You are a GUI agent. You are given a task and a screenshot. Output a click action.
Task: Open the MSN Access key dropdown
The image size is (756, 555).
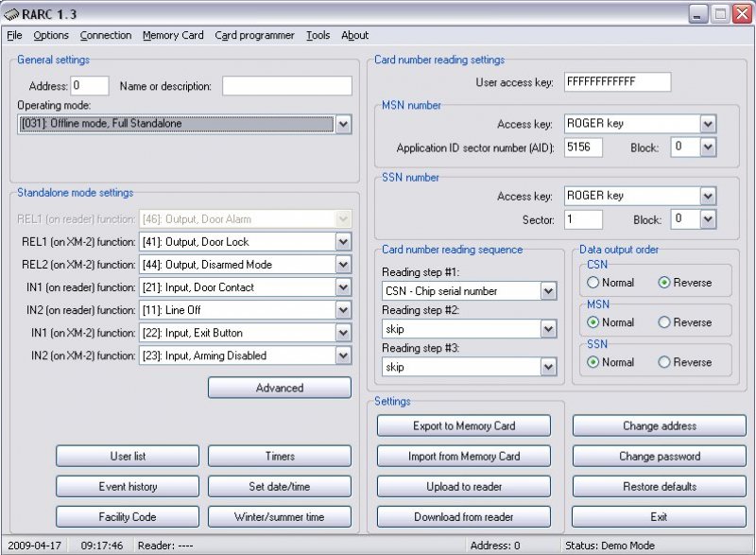pos(708,124)
